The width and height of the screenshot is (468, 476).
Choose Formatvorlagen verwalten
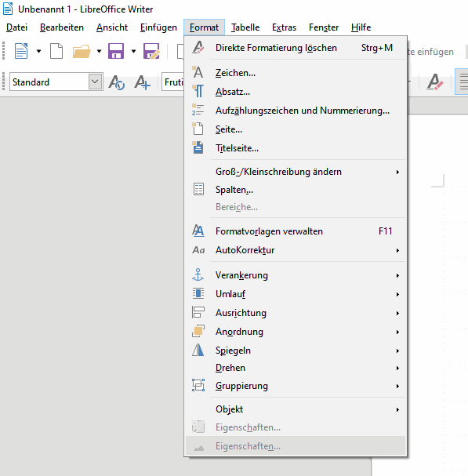[x=296, y=231]
